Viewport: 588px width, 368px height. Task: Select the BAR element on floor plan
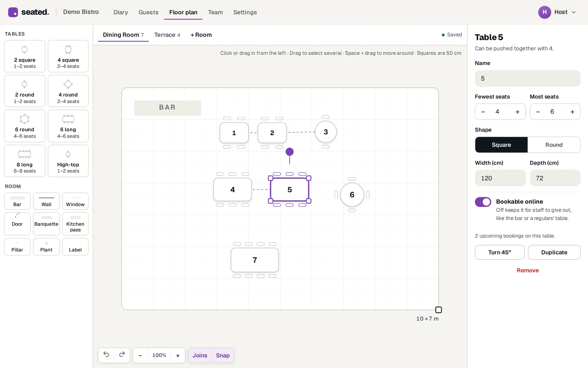pyautogui.click(x=168, y=108)
